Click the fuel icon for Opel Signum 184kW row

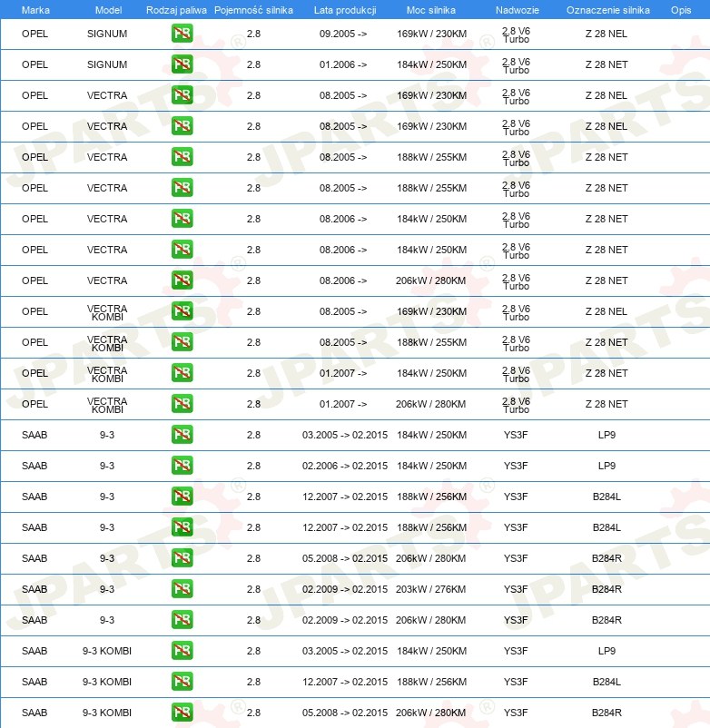point(182,64)
